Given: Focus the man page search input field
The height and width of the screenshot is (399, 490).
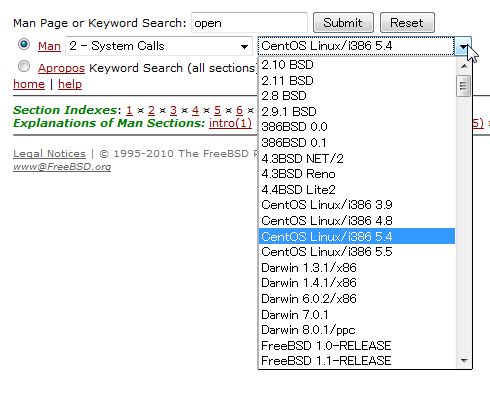Looking at the screenshot, I should pyautogui.click(x=249, y=23).
